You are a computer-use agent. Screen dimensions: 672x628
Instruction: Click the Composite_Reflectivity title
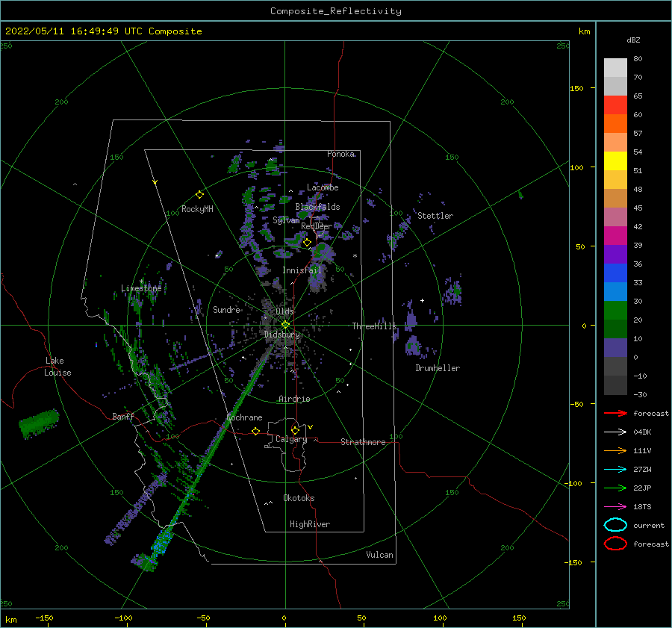click(x=336, y=11)
